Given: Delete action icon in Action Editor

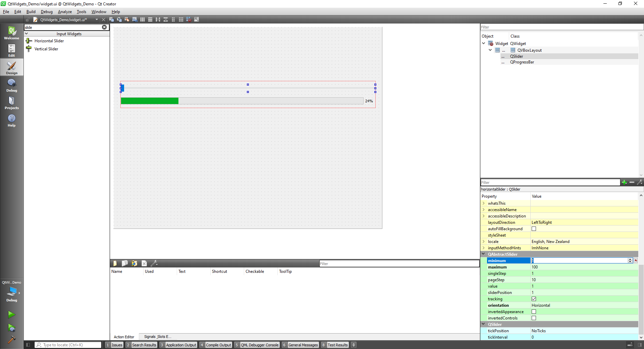Looking at the screenshot, I should [x=144, y=263].
